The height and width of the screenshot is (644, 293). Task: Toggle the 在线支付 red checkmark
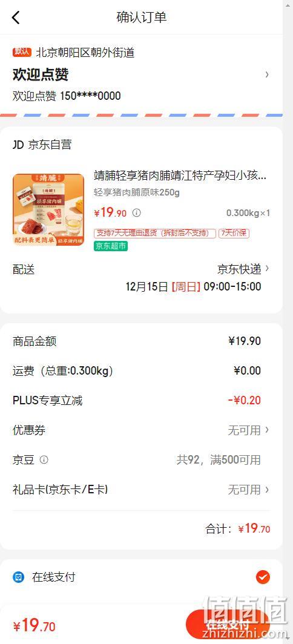[x=263, y=577]
